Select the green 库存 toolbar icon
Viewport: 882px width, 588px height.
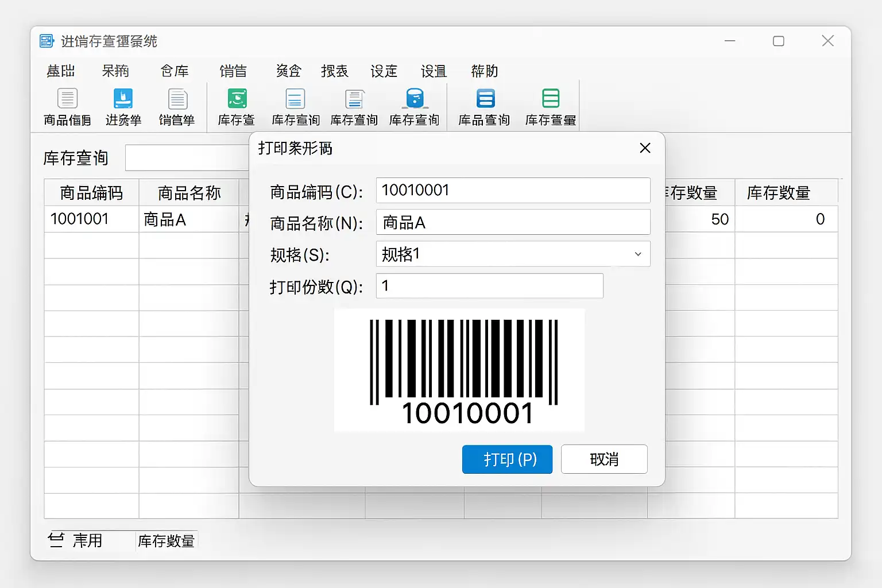coord(237,99)
